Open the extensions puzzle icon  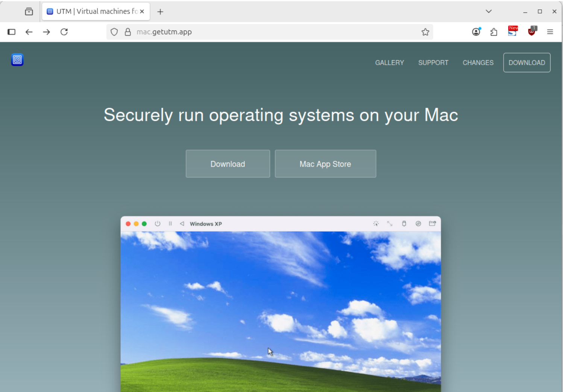494,32
